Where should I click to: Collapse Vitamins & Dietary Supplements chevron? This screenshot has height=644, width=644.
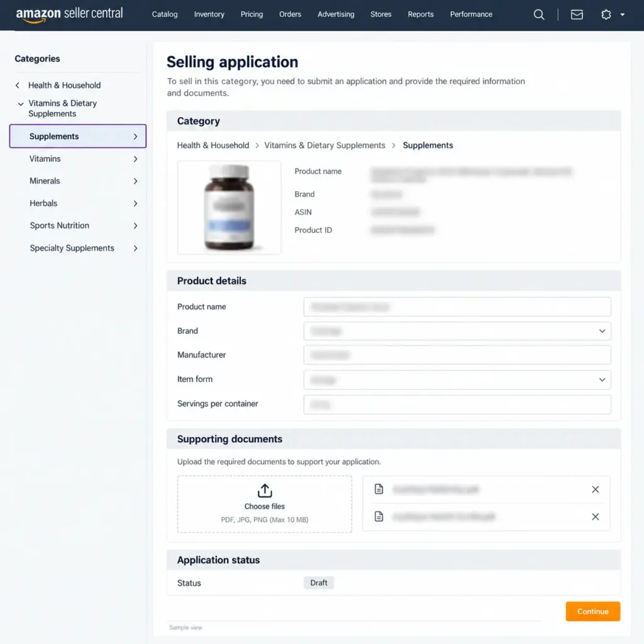[21, 104]
